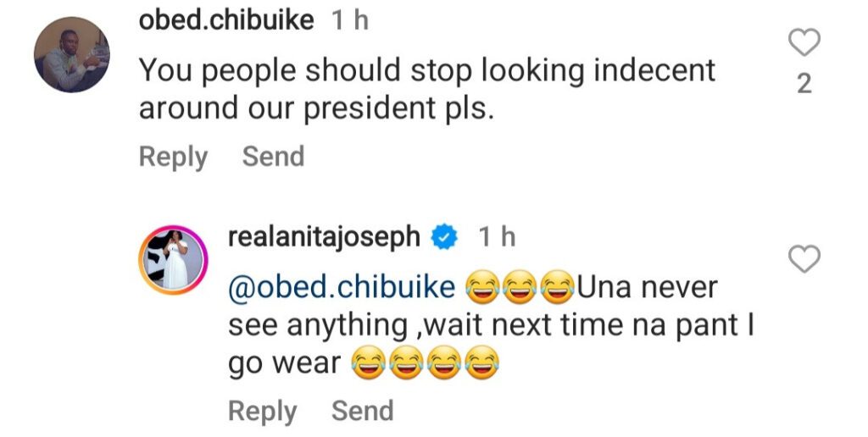Send obed.chibuike's comment to someone
868x437 pixels.
[x=273, y=157]
